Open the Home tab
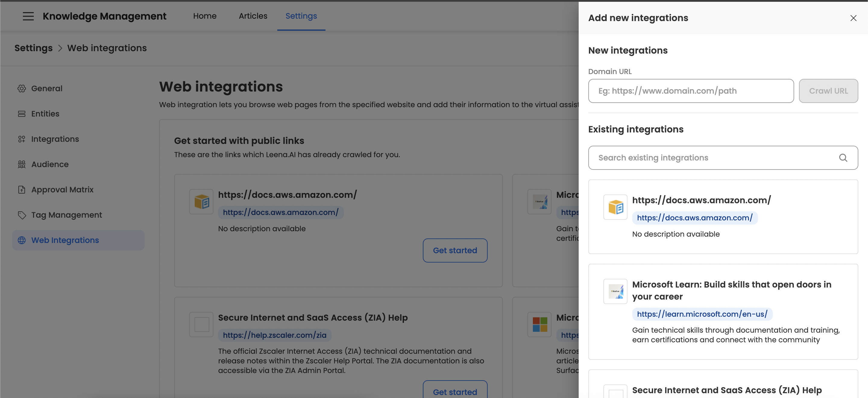 coord(205,16)
